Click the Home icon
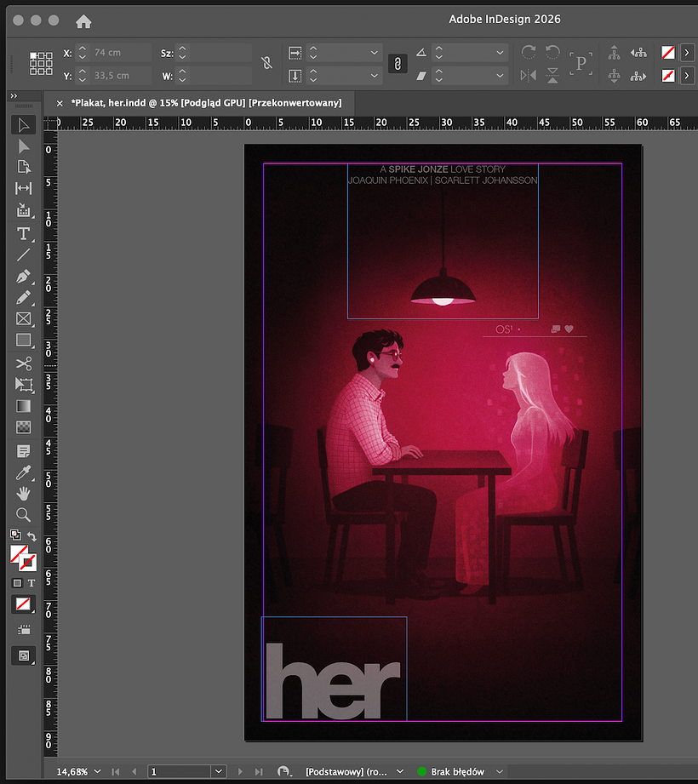 pos(83,20)
